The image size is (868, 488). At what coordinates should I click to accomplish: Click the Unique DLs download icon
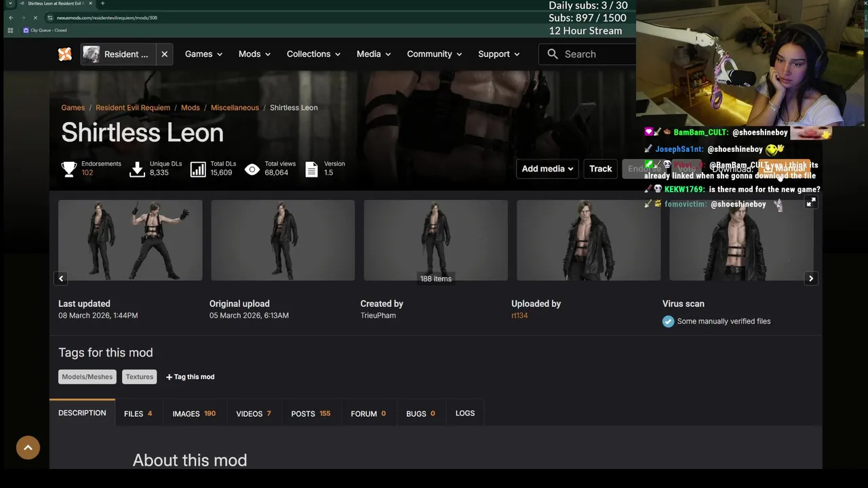(137, 169)
